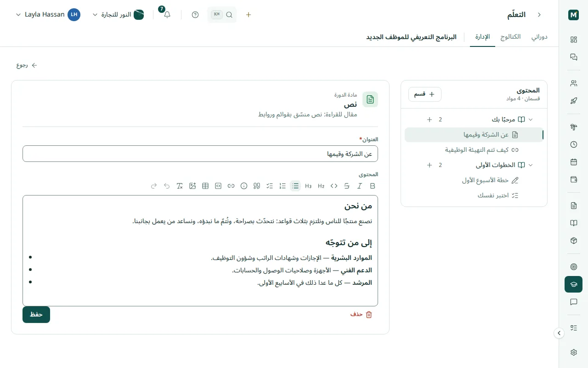Clear text formatting

point(180,186)
